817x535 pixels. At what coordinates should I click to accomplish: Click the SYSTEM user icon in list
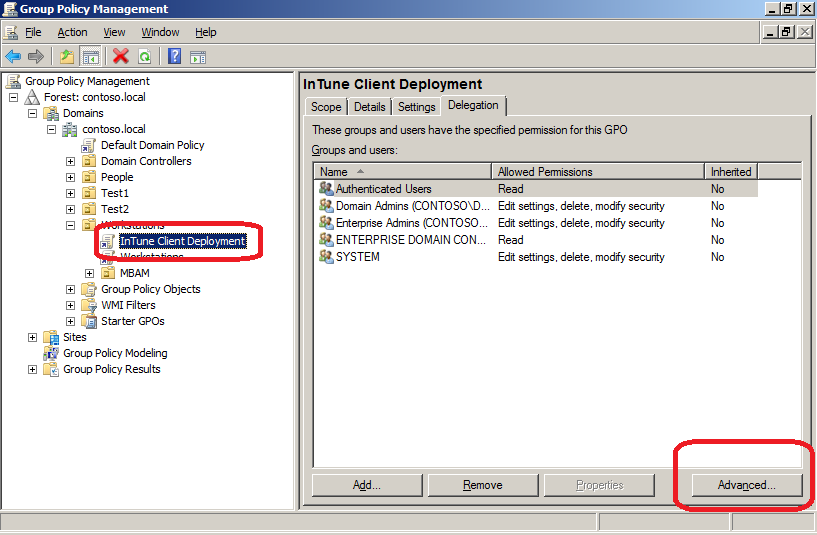click(x=326, y=257)
